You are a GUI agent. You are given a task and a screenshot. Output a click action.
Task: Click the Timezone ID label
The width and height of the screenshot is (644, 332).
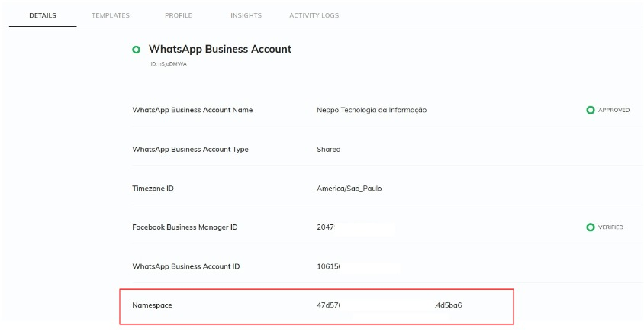(x=153, y=189)
